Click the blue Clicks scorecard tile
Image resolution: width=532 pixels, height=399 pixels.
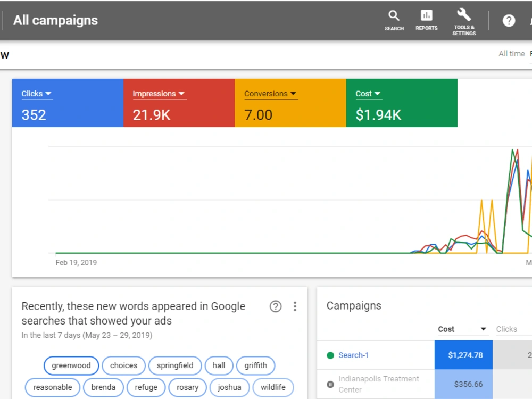(68, 103)
